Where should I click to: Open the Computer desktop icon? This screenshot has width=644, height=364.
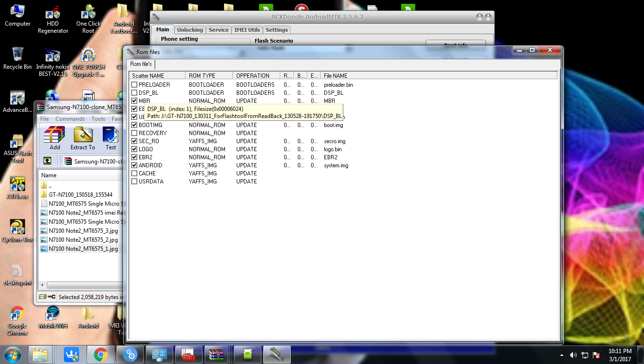tap(18, 15)
